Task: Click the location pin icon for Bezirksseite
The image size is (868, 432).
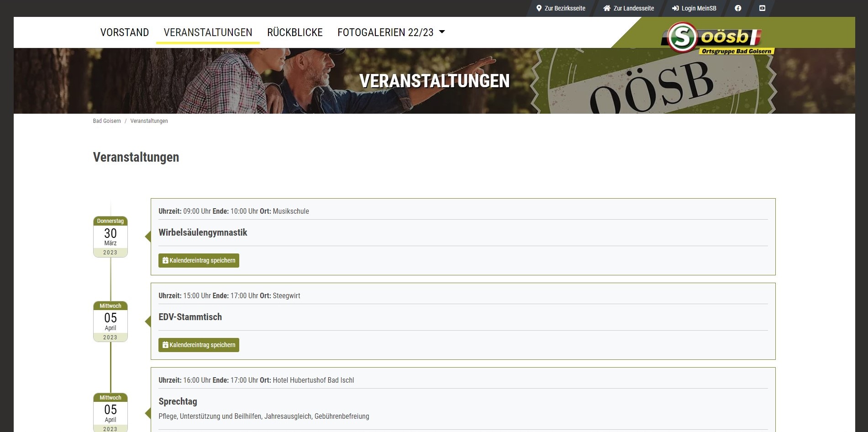Action: [x=539, y=8]
